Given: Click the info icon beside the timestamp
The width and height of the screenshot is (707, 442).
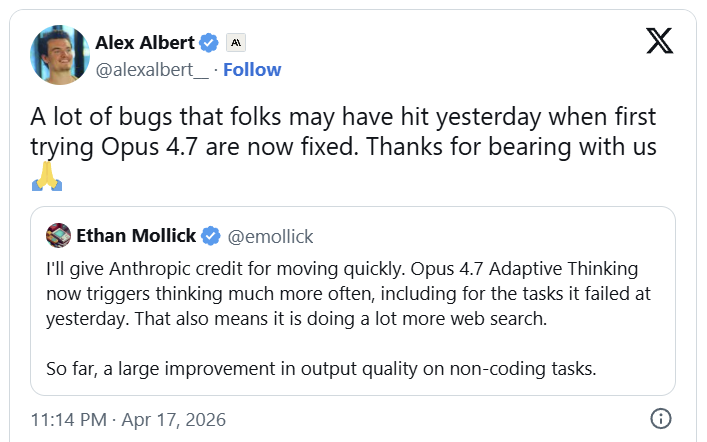Looking at the screenshot, I should [x=660, y=418].
